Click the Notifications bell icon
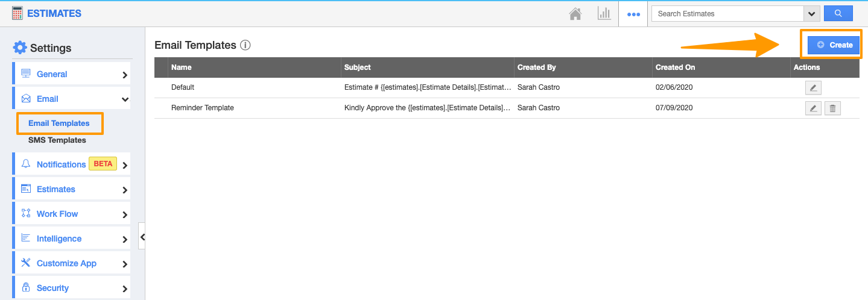This screenshot has width=868, height=300. (x=26, y=164)
